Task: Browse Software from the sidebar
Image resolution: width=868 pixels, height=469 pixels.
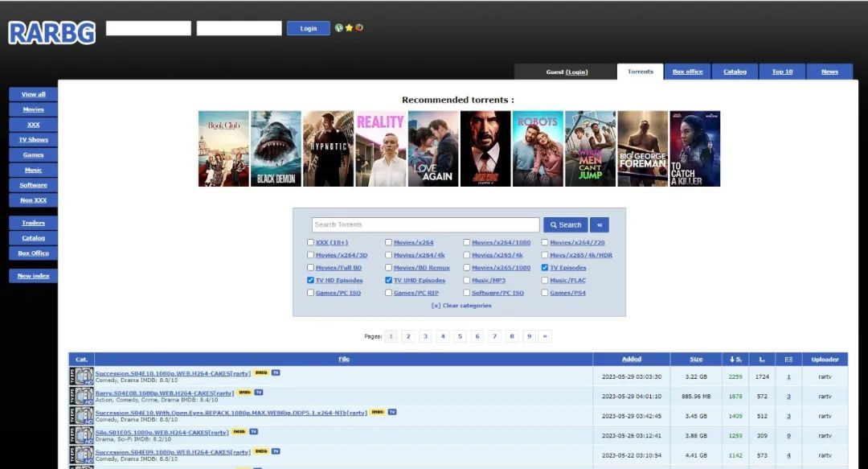Action: [33, 185]
